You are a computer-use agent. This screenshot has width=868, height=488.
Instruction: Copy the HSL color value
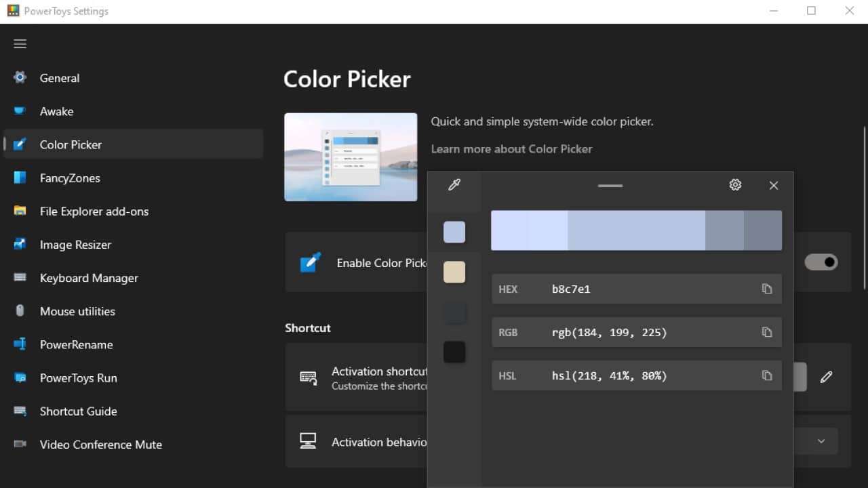pos(767,375)
